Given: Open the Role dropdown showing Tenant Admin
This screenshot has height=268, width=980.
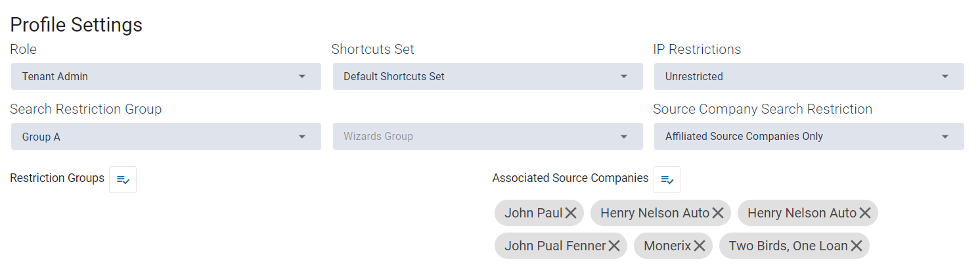Looking at the screenshot, I should pyautogui.click(x=166, y=76).
